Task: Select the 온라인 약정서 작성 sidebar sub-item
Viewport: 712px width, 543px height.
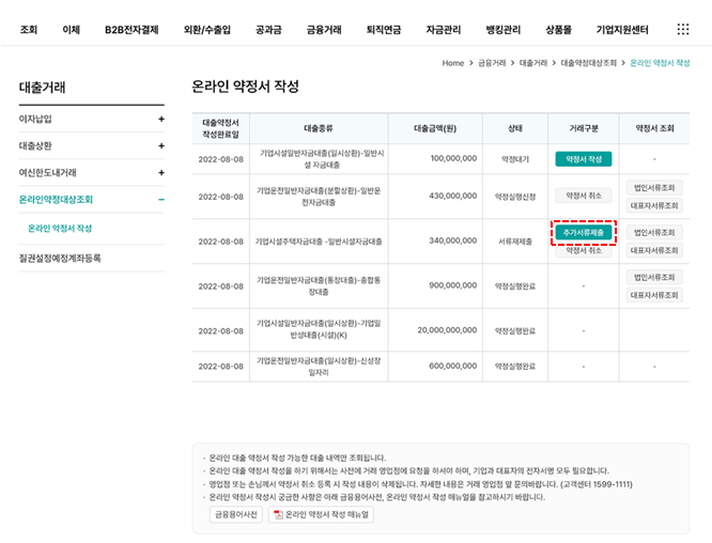Action: pos(60,228)
